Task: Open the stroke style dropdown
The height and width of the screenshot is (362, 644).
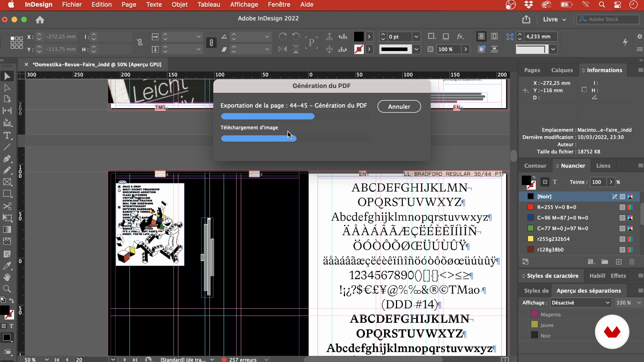Action: pyautogui.click(x=416, y=49)
